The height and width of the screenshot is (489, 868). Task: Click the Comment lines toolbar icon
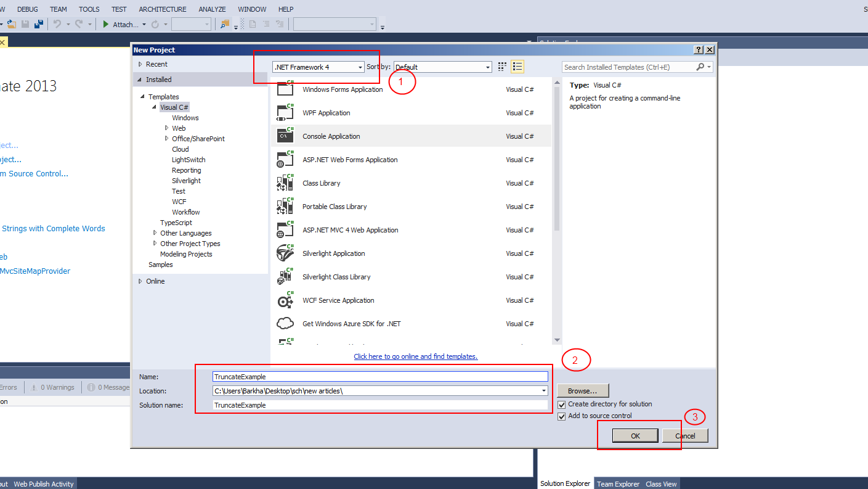[x=266, y=24]
